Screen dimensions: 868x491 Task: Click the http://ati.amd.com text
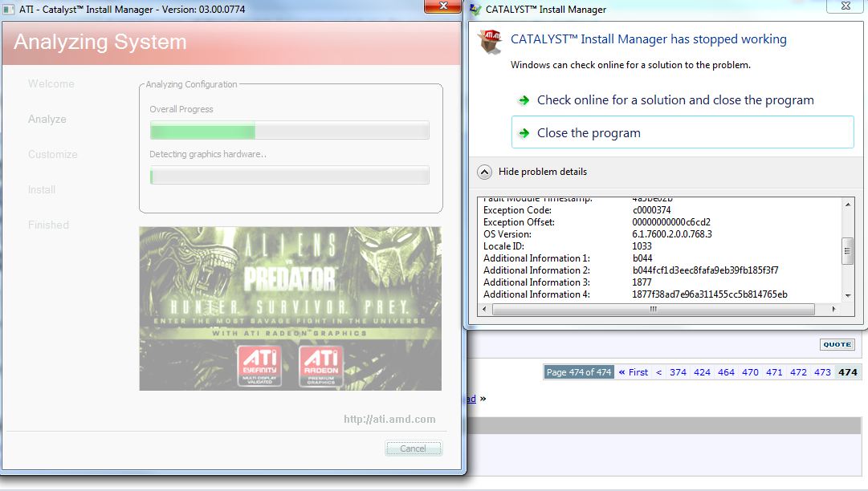pos(389,419)
